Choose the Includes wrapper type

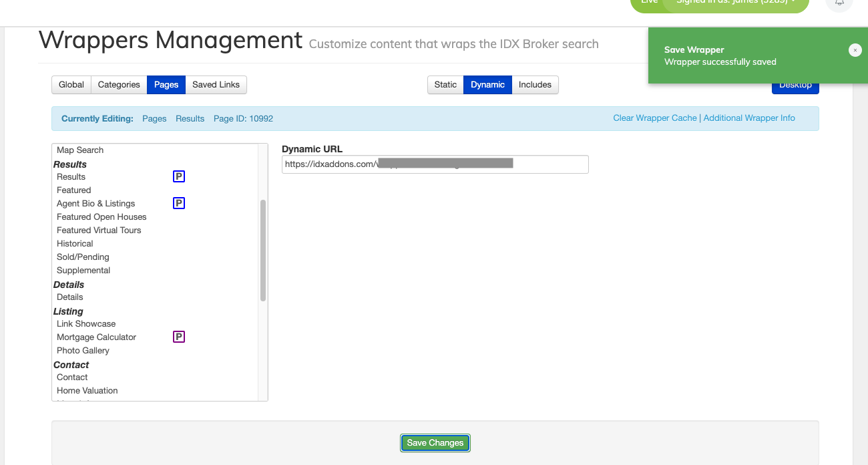[535, 85]
